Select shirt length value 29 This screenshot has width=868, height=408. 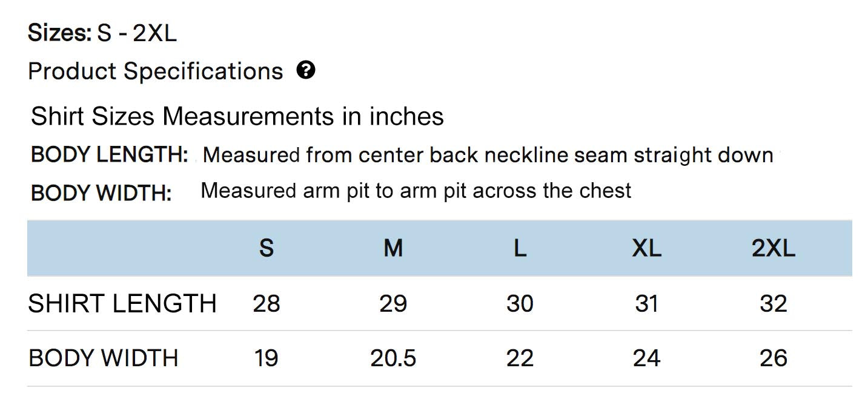coord(393,303)
